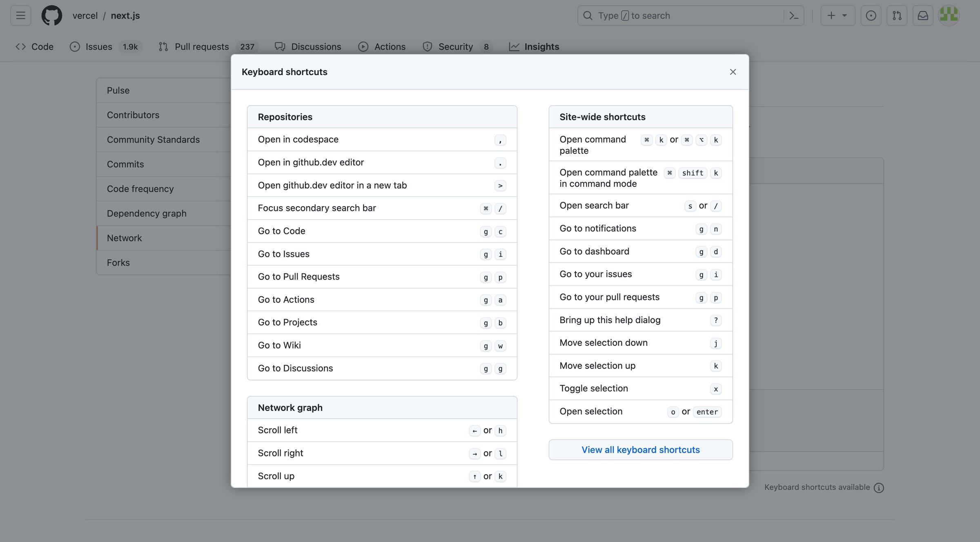This screenshot has width=980, height=542.
Task: Click the 'Open command palette in command mode' text
Action: (608, 178)
